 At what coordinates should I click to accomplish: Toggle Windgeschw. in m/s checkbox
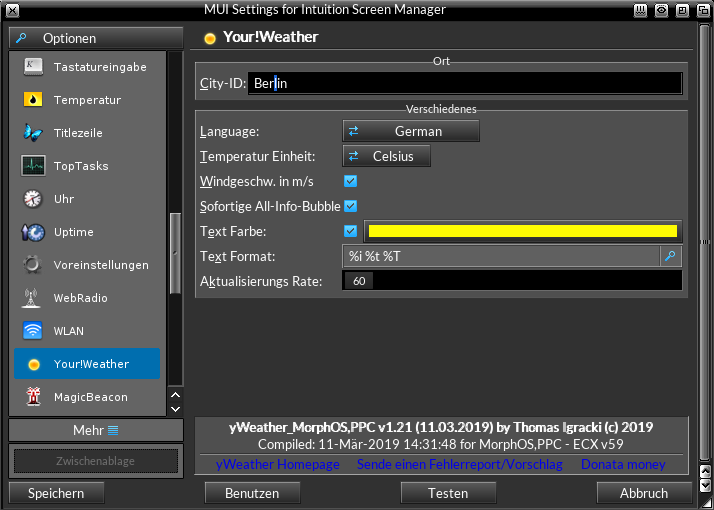coord(350,181)
